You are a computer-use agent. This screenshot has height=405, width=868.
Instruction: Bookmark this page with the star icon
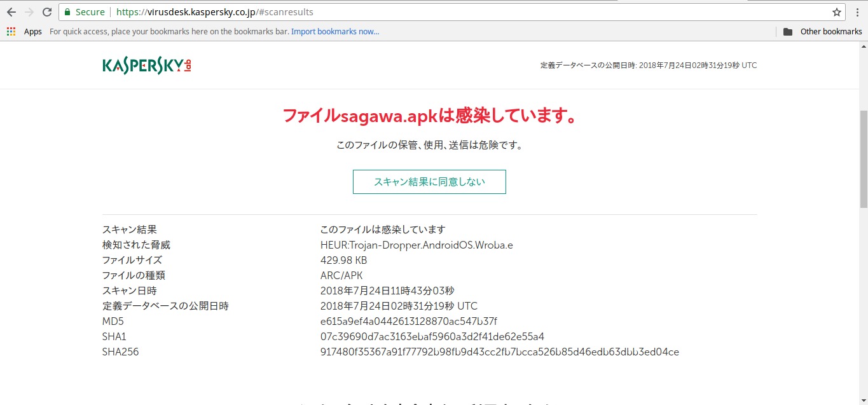point(837,12)
